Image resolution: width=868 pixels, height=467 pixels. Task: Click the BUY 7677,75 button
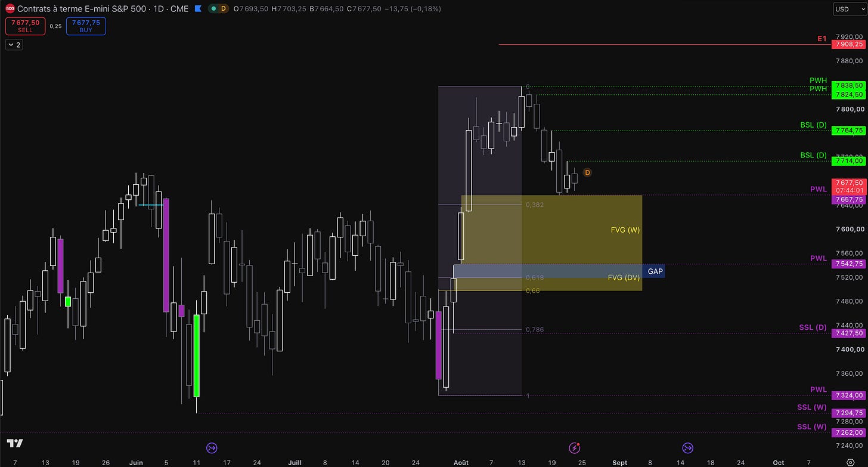coord(86,26)
